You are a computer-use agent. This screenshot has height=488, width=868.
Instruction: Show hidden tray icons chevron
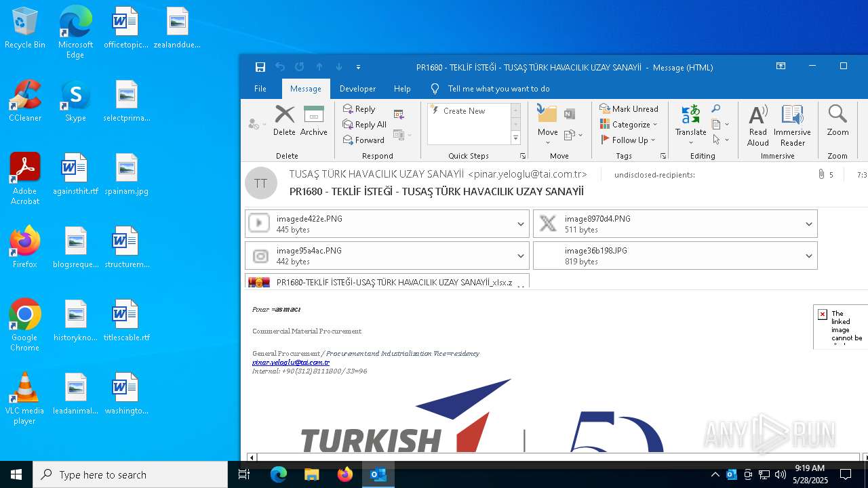tap(715, 474)
